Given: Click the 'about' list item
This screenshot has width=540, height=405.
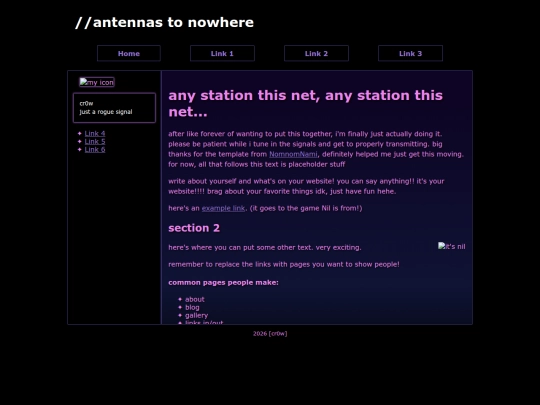Looking at the screenshot, I should point(195,299).
